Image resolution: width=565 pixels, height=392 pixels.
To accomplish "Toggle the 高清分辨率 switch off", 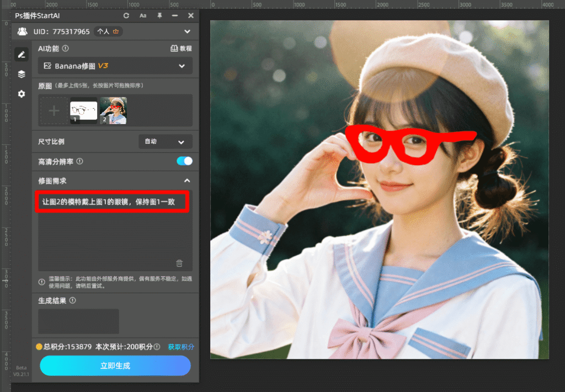I will pos(184,161).
